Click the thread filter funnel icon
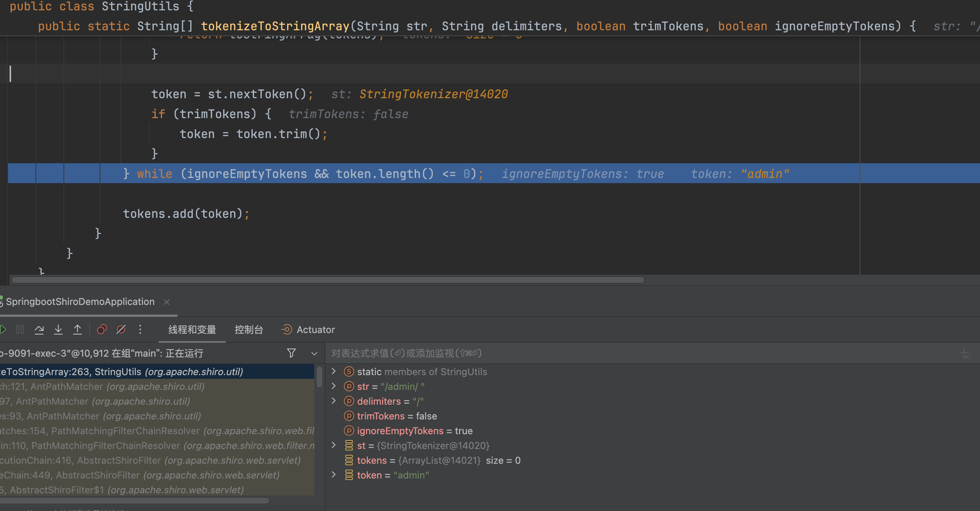The height and width of the screenshot is (511, 980). (x=291, y=353)
